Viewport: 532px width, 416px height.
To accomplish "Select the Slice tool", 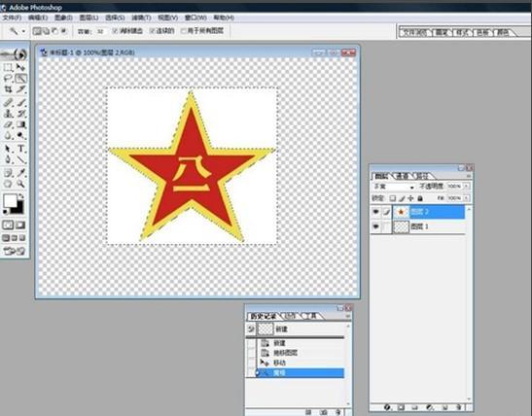I will coord(20,89).
